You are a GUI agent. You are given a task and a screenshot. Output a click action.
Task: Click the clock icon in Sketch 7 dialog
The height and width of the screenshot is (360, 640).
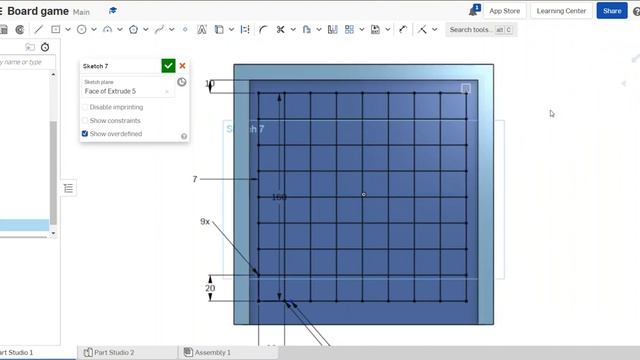click(182, 82)
